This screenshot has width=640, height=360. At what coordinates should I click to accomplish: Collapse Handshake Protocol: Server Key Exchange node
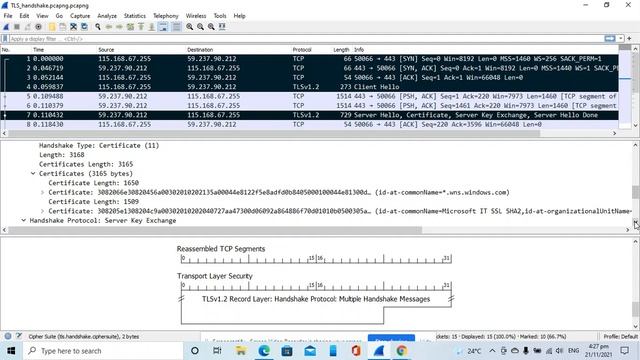coord(24,220)
